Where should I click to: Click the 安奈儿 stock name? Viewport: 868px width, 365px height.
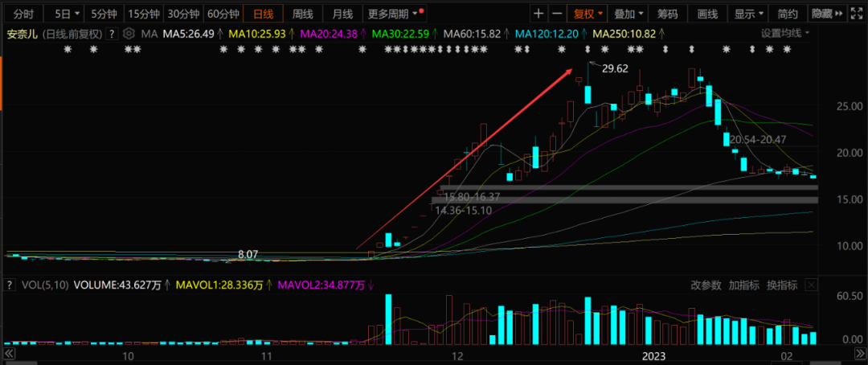[23, 34]
